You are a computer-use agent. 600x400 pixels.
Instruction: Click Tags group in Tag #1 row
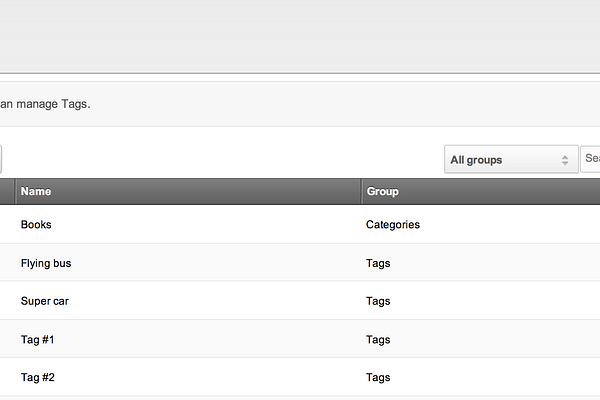point(378,340)
